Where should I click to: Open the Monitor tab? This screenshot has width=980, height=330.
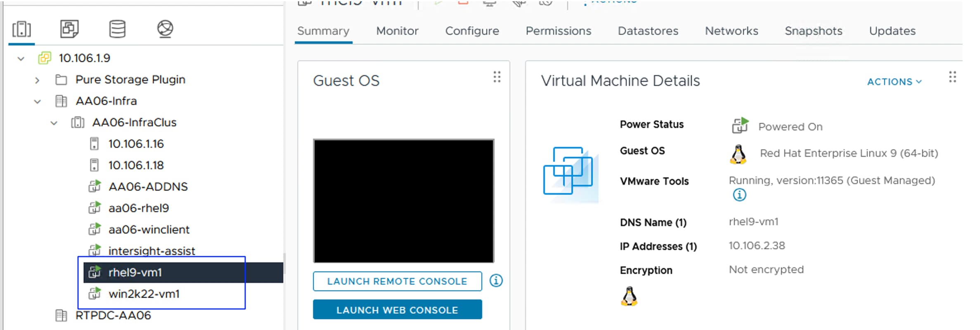(x=397, y=31)
